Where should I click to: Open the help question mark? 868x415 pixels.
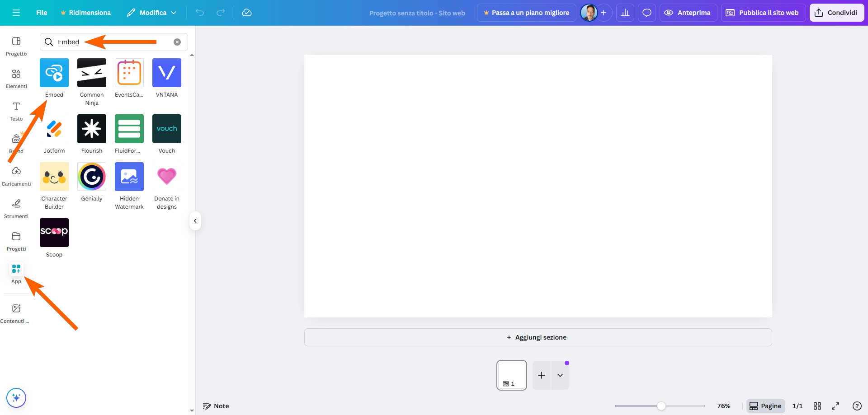pyautogui.click(x=857, y=406)
